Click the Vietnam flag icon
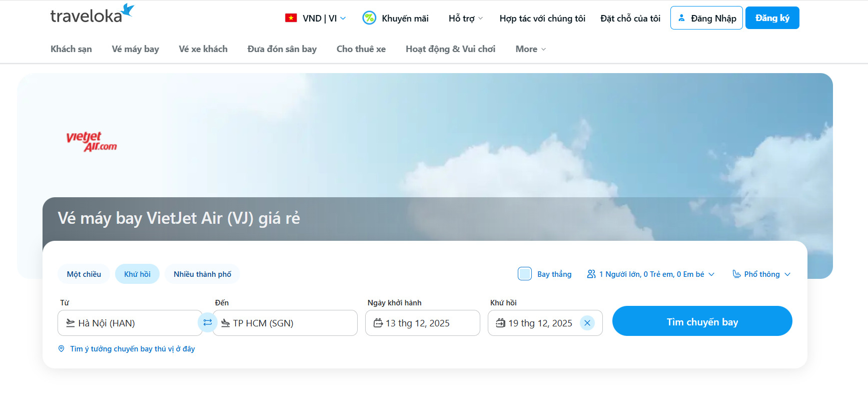Screen dimensions: 868x402 [x=291, y=18]
